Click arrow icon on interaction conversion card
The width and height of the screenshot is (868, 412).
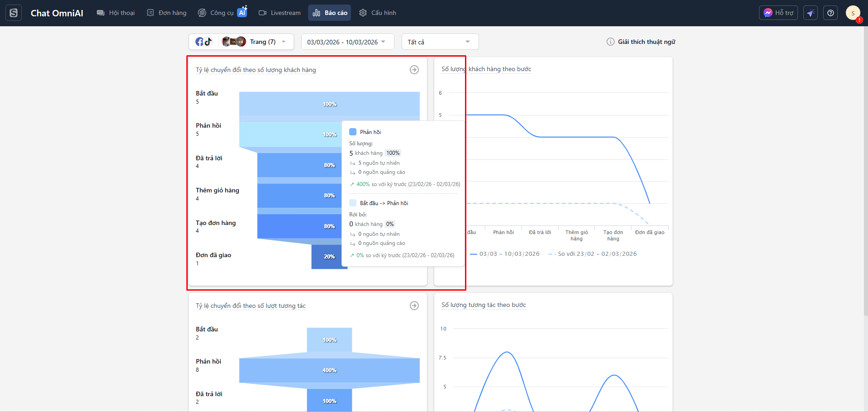point(414,306)
